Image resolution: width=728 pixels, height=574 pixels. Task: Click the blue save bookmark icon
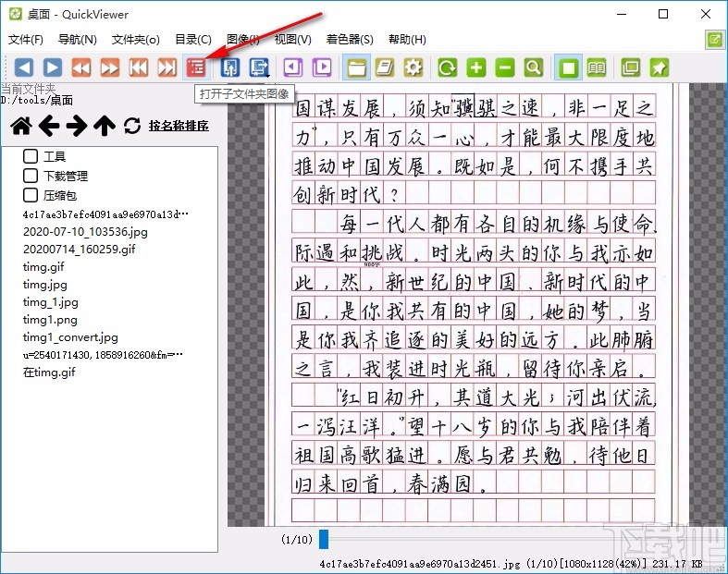tap(258, 67)
